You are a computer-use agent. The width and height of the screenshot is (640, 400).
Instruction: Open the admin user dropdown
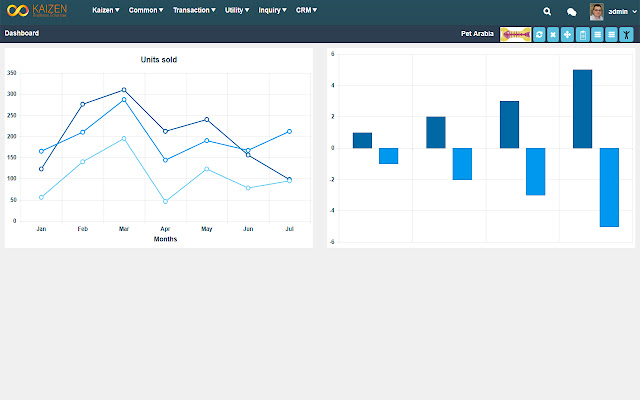[622, 12]
